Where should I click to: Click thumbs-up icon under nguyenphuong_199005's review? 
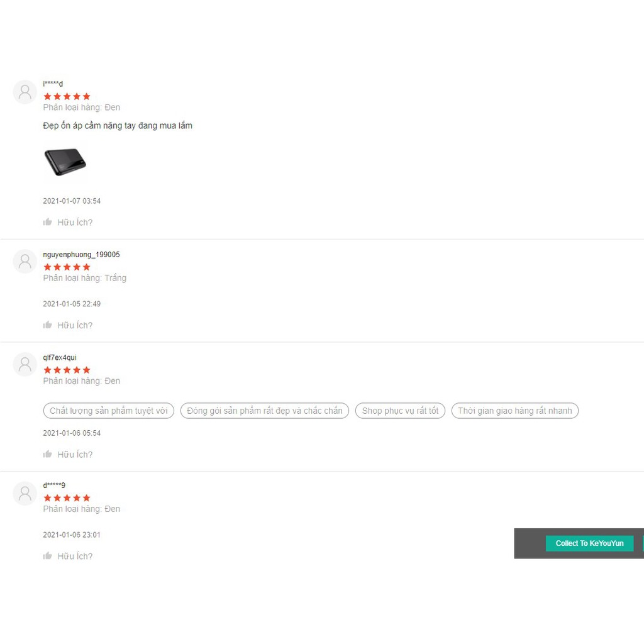[x=48, y=325]
